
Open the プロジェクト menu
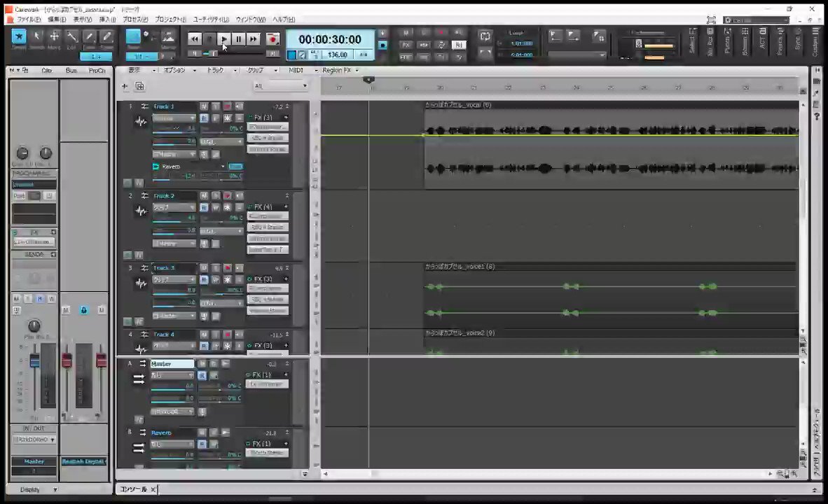tap(170, 20)
